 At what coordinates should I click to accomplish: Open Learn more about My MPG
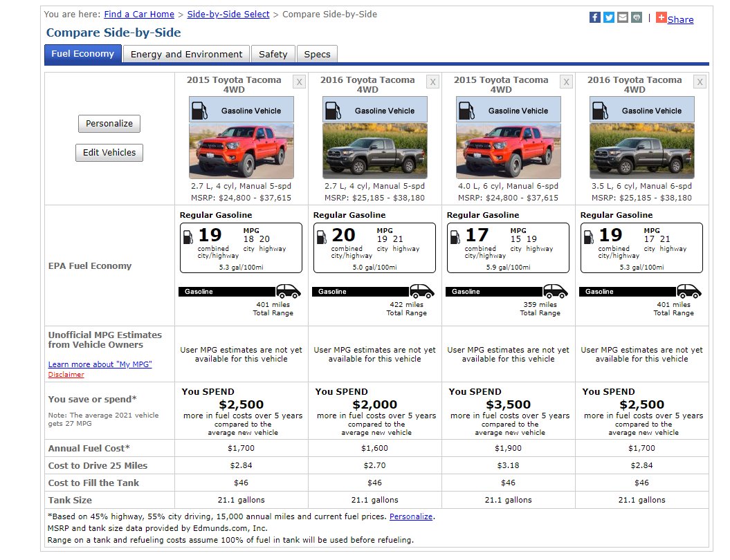click(x=100, y=364)
